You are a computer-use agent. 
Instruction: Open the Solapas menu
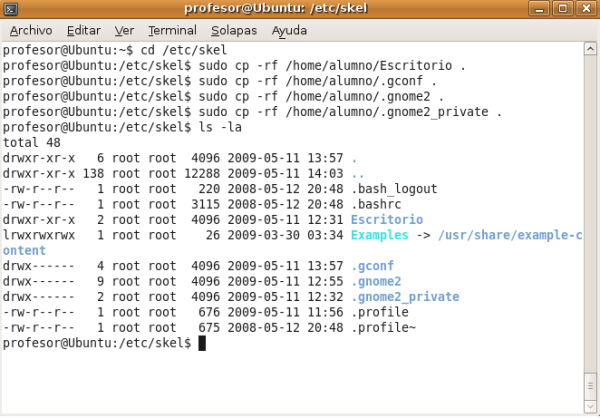[x=234, y=30]
